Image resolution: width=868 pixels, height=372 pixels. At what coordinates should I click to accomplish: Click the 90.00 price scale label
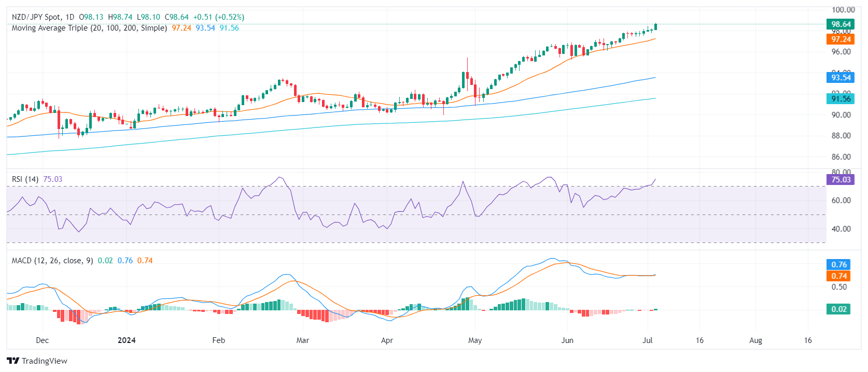click(841, 115)
